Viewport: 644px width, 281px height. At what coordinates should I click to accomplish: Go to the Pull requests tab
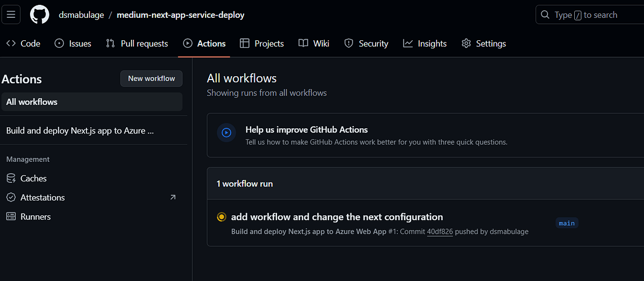(137, 44)
